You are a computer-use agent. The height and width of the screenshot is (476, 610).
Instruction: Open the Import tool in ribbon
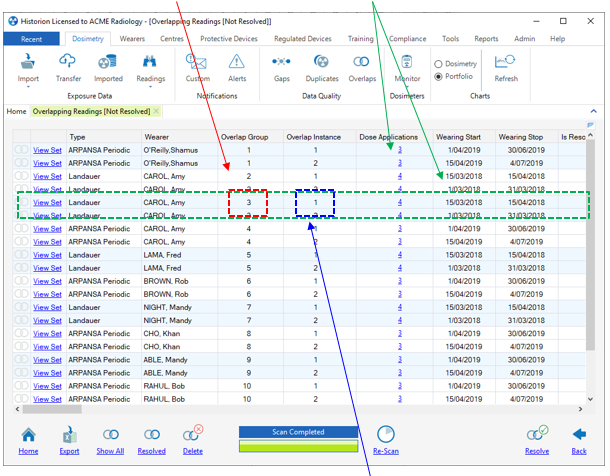click(28, 68)
